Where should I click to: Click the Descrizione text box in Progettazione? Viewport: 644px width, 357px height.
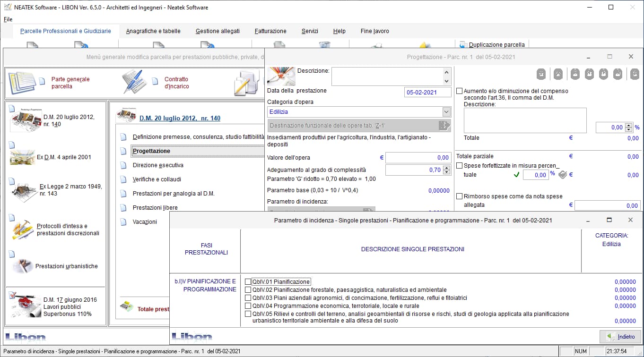coord(387,76)
